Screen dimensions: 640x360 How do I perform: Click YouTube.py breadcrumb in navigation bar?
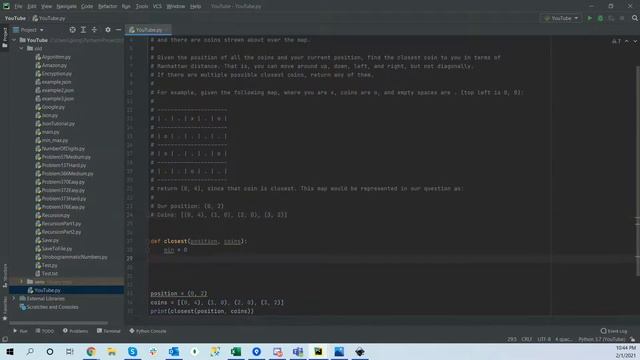point(49,18)
